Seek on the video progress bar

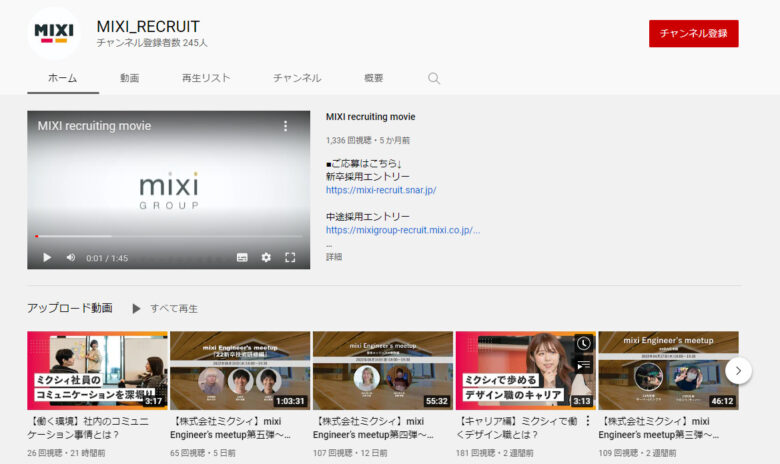(x=169, y=236)
